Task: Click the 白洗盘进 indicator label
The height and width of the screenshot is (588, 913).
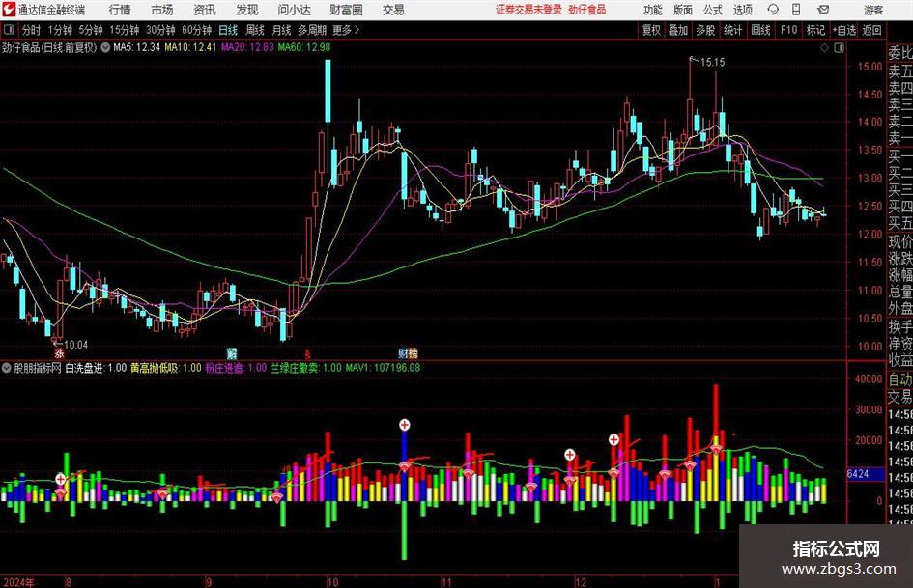Action: tap(84, 368)
